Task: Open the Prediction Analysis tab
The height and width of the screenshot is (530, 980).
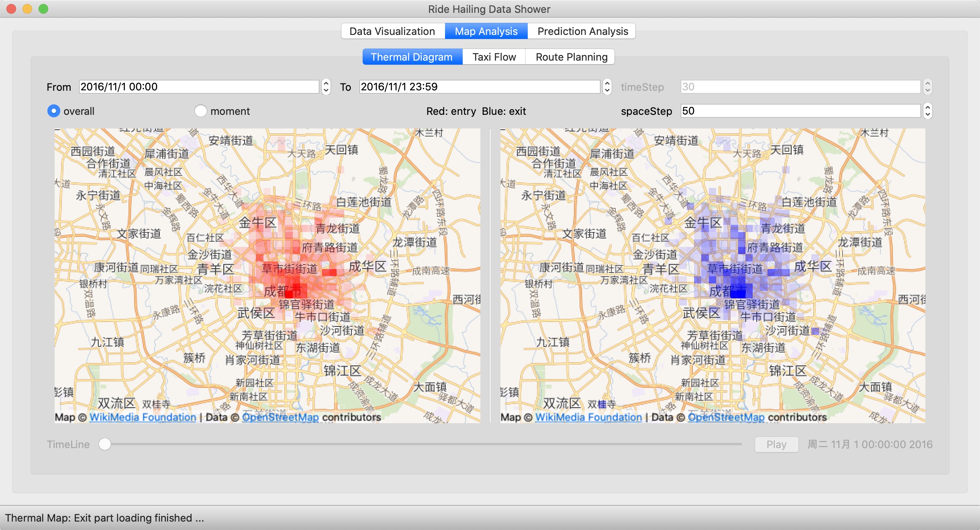Action: click(x=582, y=31)
